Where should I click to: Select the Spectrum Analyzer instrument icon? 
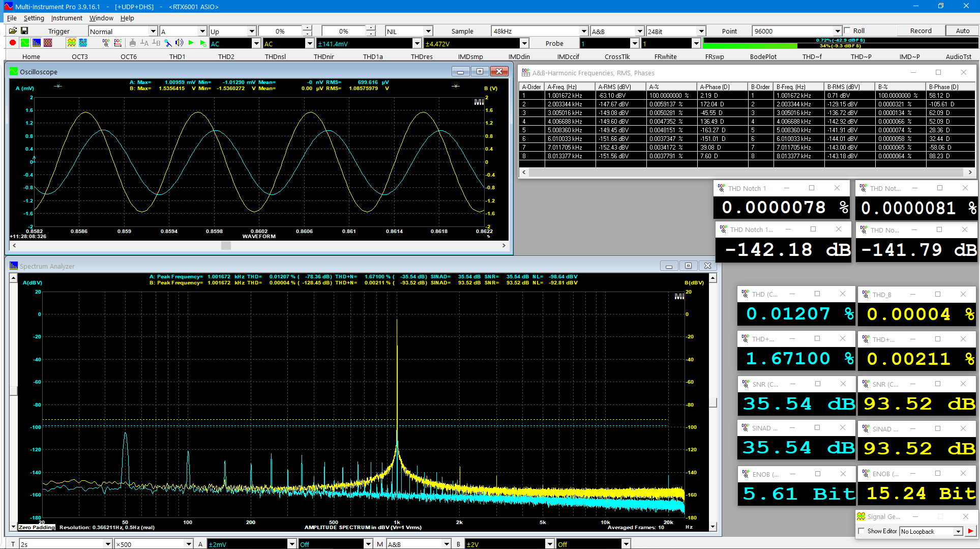[37, 43]
